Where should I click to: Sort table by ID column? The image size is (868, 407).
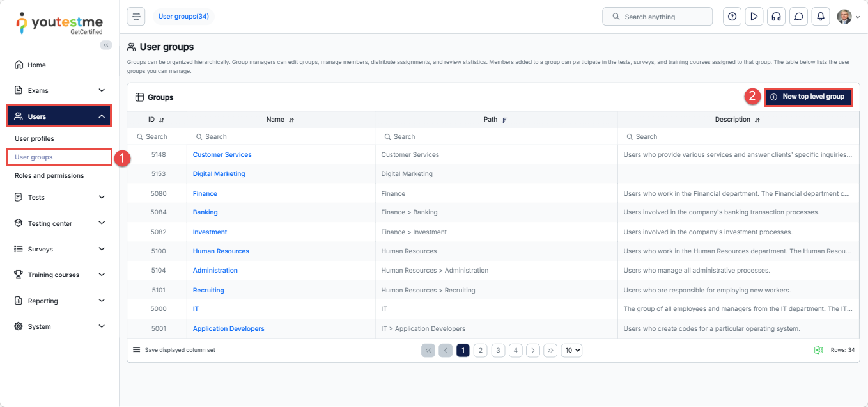(162, 120)
